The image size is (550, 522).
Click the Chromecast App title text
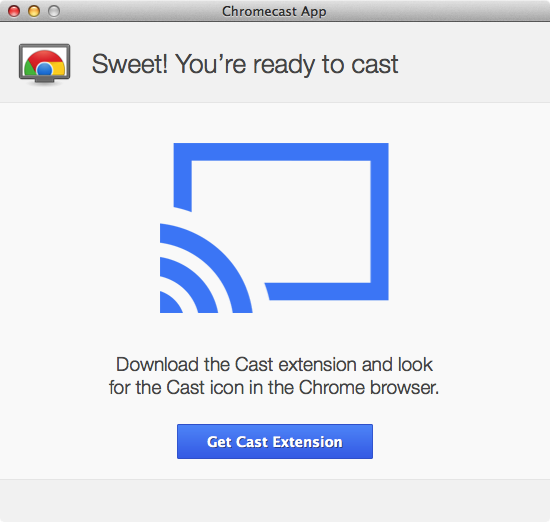[274, 12]
